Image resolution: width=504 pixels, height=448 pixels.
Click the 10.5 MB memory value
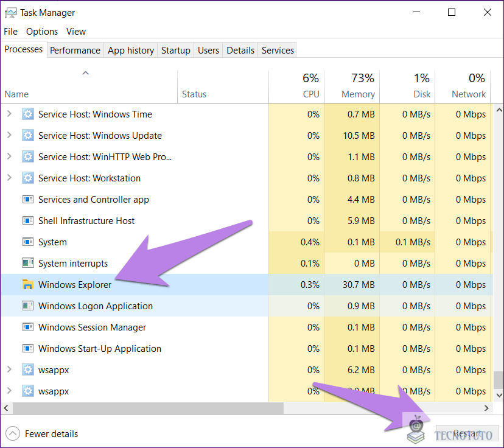click(x=359, y=136)
